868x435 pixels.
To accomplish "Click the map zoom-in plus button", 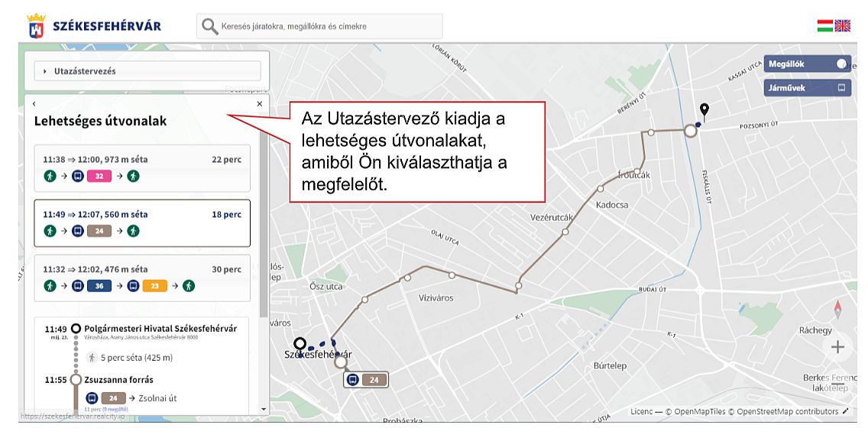I will tap(837, 347).
